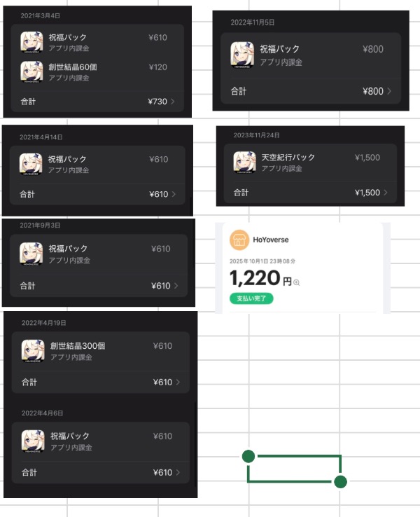
Task: Select the 天空紀行パック purchase entry
Action: [310, 163]
